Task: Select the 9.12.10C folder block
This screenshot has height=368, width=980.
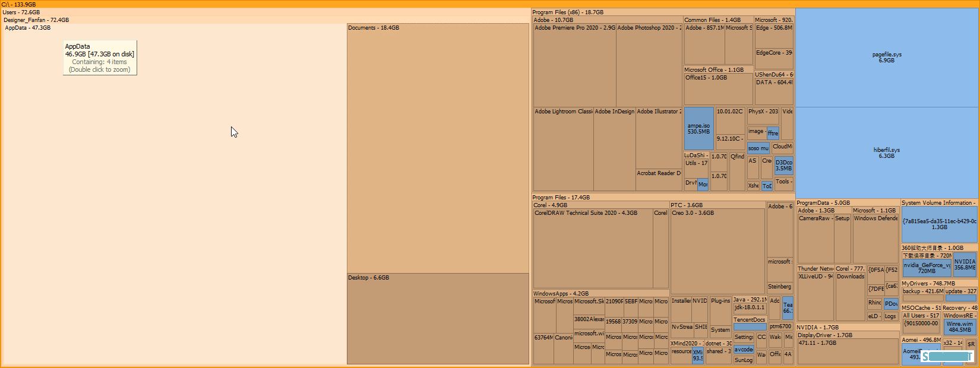Action: (x=730, y=142)
